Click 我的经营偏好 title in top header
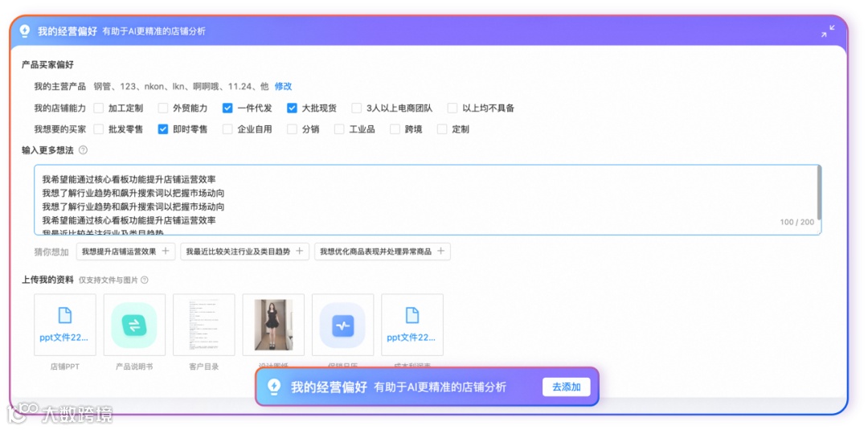Screen dimensions: 868x430 click(x=67, y=31)
